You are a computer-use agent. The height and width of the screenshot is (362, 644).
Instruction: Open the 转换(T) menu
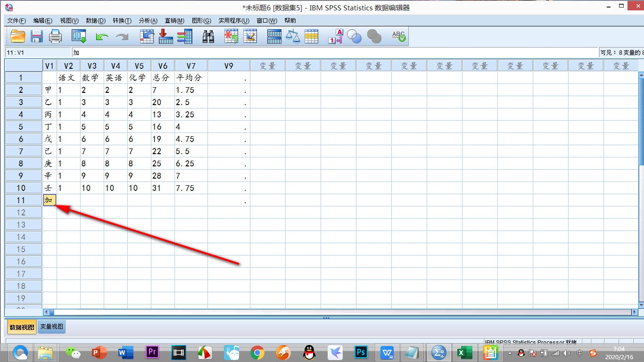tap(122, 21)
